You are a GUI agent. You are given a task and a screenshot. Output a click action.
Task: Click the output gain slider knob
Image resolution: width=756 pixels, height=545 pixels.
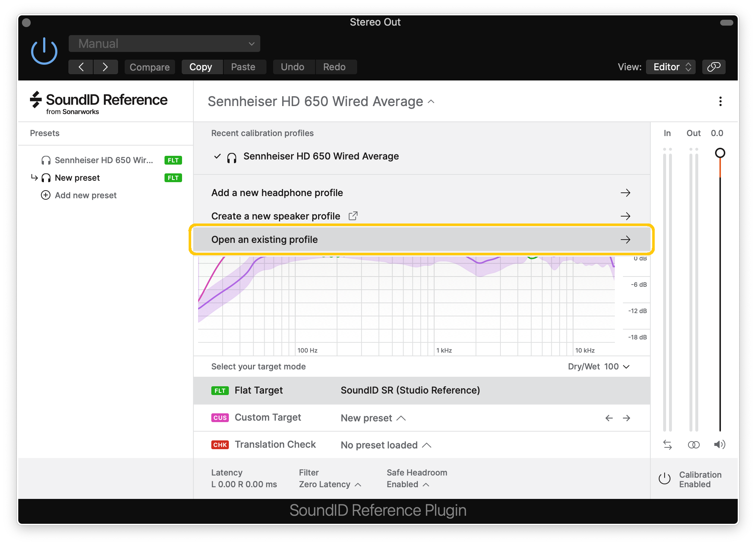tap(720, 153)
